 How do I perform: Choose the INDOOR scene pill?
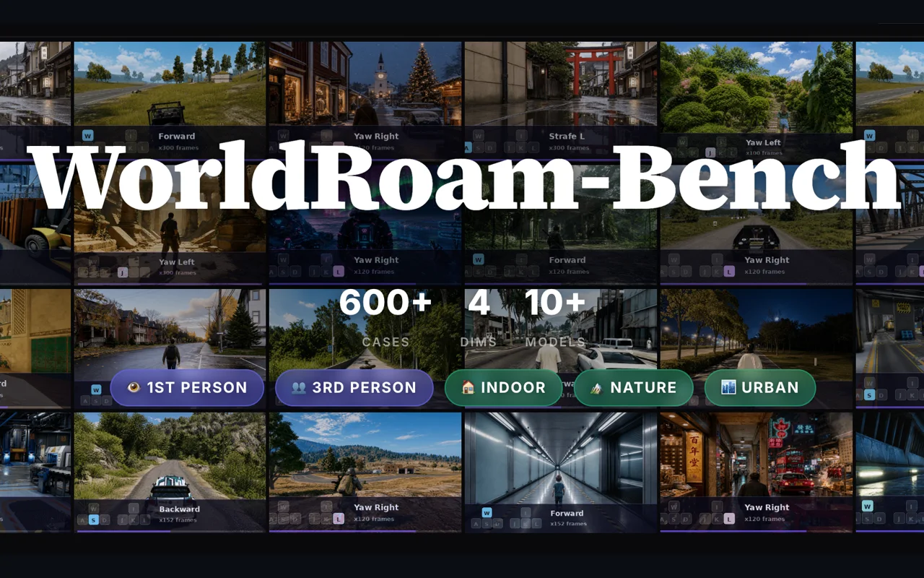503,388
